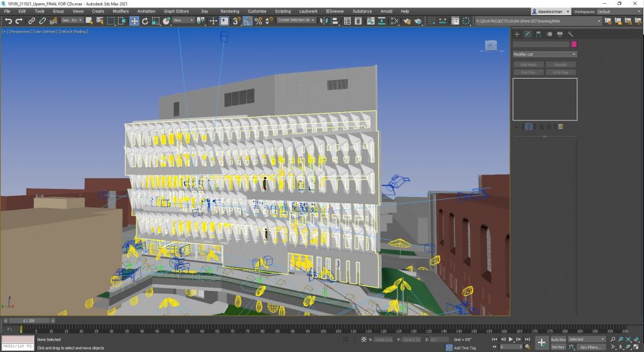Click the ViewCube in the viewport
The image size is (644, 352).
click(x=491, y=46)
